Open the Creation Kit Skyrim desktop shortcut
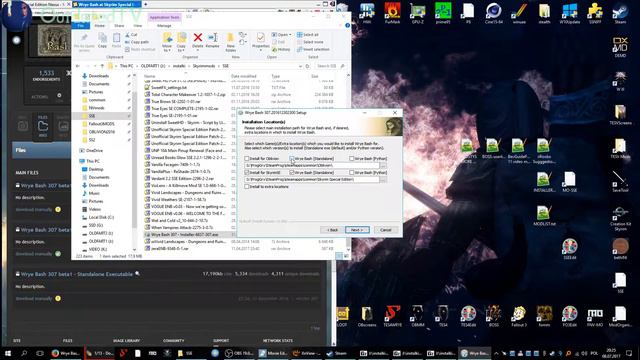 tap(620, 219)
